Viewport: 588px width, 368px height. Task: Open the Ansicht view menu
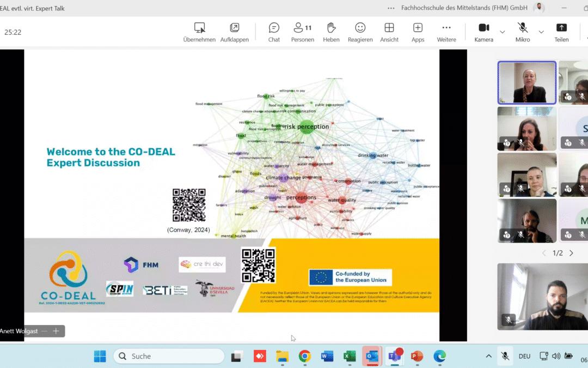[x=389, y=32]
